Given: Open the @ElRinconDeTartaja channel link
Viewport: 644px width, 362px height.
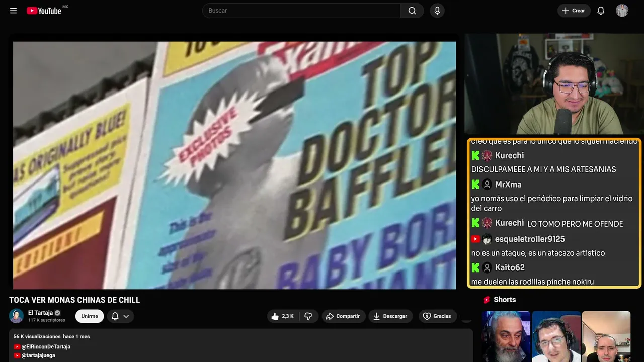Looking at the screenshot, I should point(46,347).
